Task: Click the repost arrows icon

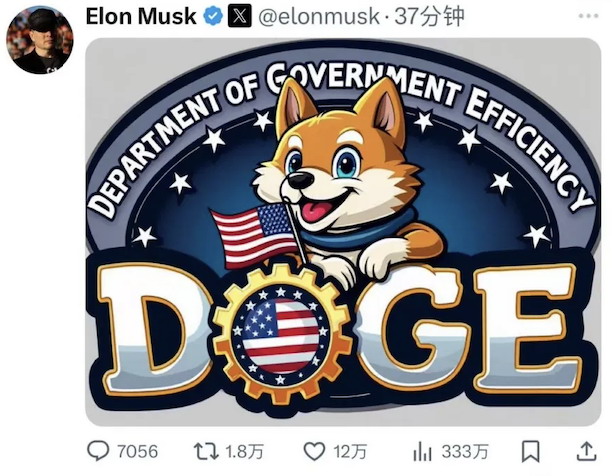Action: coord(206,451)
